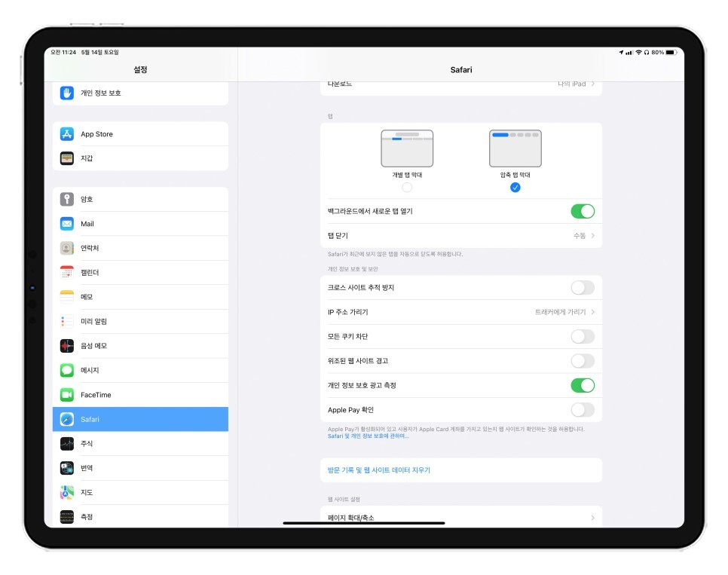Open Safari 및 개인 정보 보호에 관하여 link
Image resolution: width=728 pixels, height=575 pixels.
[x=369, y=436]
